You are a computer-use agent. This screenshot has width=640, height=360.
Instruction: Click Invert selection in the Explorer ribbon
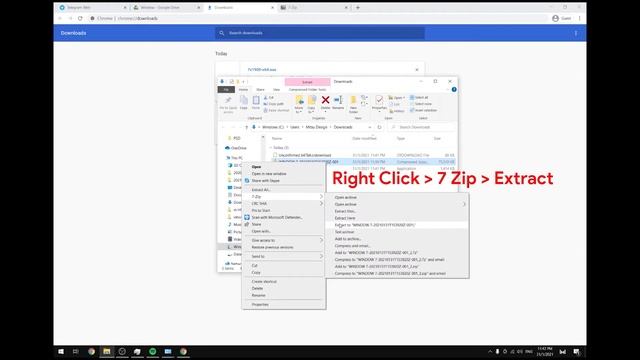pyautogui.click(x=423, y=110)
